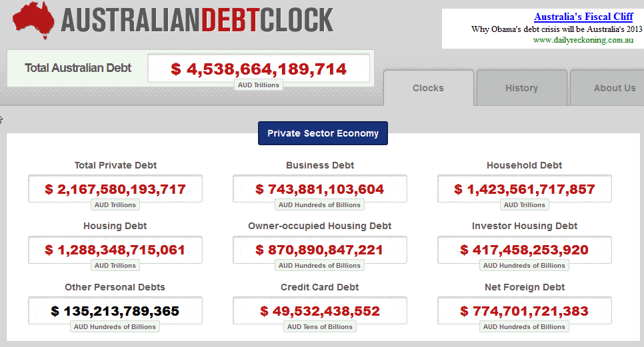This screenshot has width=644, height=347.
Task: Click the Investor Housing Debt counter
Action: pyautogui.click(x=524, y=250)
